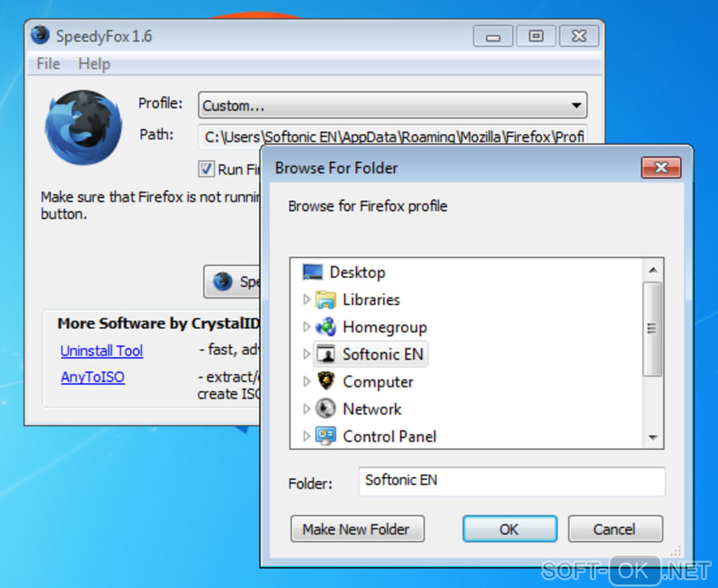Click the SpeedyFox title bar app icon
Viewport: 718px width, 588px height.
(40, 35)
